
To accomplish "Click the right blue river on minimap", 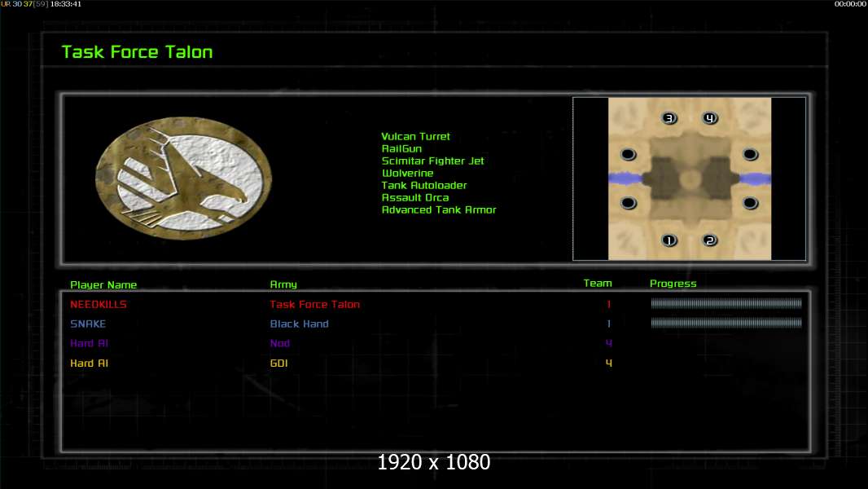I will [x=755, y=178].
